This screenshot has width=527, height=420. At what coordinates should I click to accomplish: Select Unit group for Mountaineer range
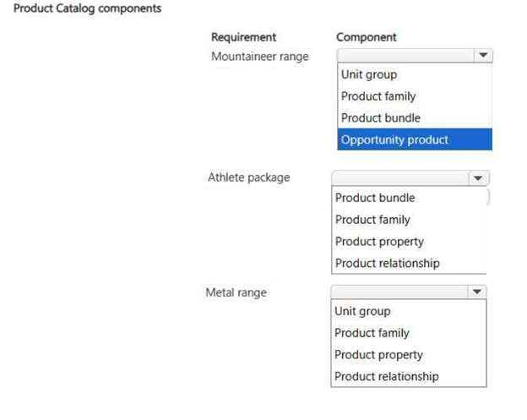tap(415, 74)
